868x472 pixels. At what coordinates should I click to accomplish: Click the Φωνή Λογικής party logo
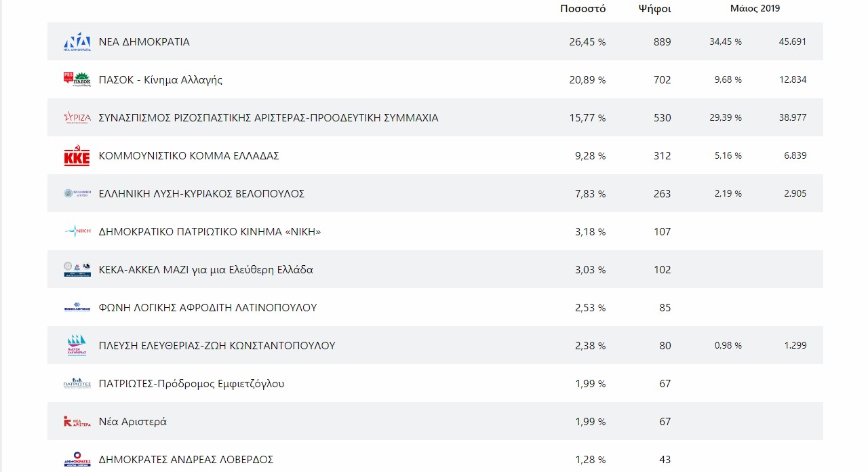[x=77, y=308]
